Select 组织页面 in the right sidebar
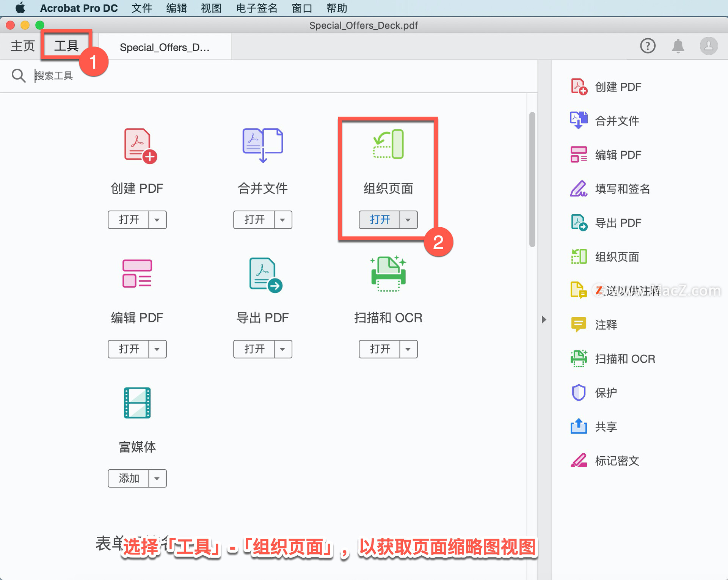Viewport: 728px width, 580px height. pos(604,257)
